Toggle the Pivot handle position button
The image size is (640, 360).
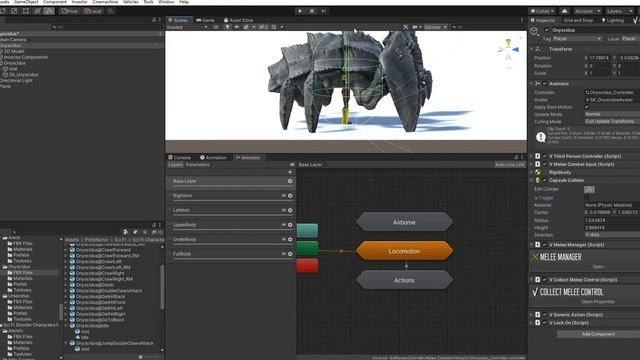pyautogui.click(x=70, y=11)
